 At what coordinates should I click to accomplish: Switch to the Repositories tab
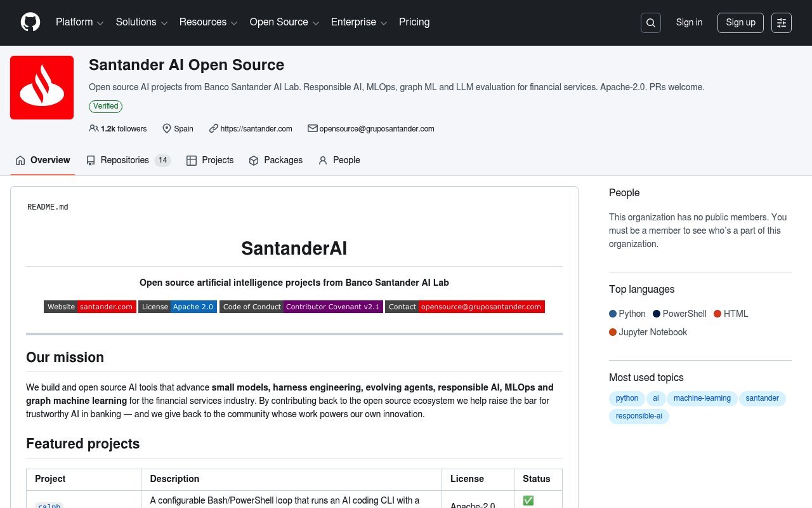pos(128,160)
